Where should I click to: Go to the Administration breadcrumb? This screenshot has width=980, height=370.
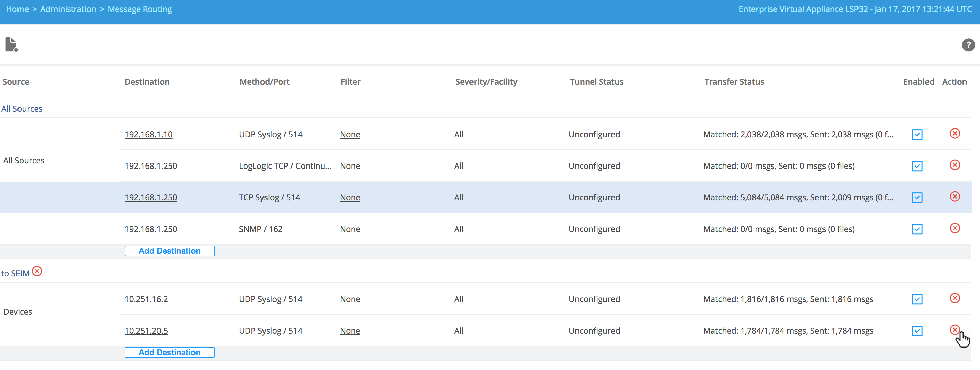(68, 9)
